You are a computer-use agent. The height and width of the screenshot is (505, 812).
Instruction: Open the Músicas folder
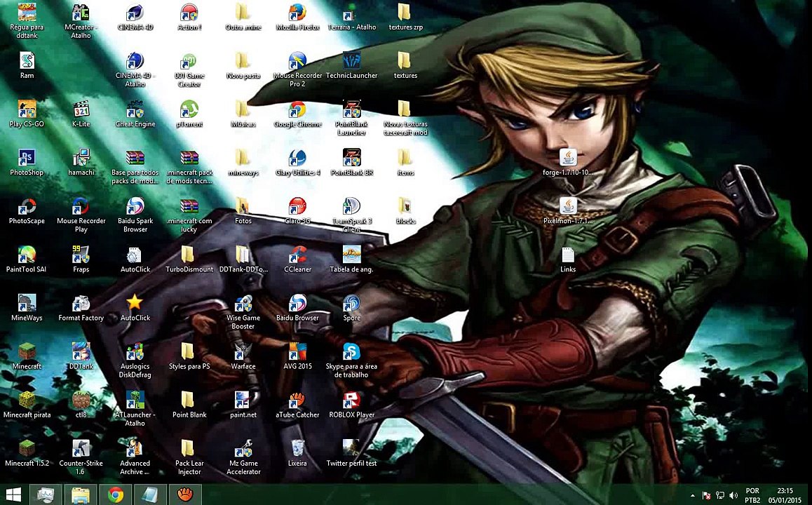pyautogui.click(x=243, y=109)
